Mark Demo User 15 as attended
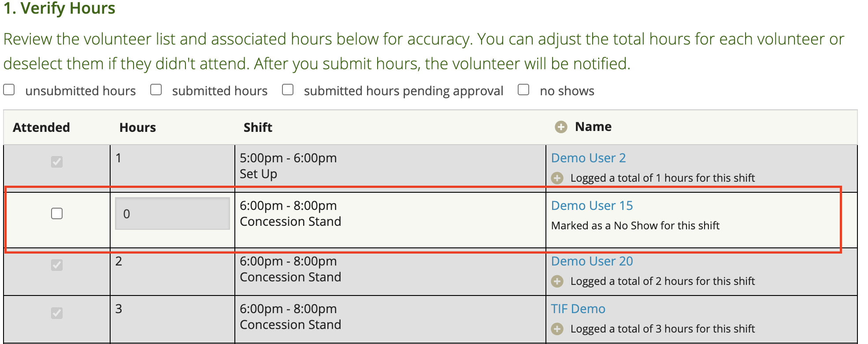 pyautogui.click(x=57, y=213)
